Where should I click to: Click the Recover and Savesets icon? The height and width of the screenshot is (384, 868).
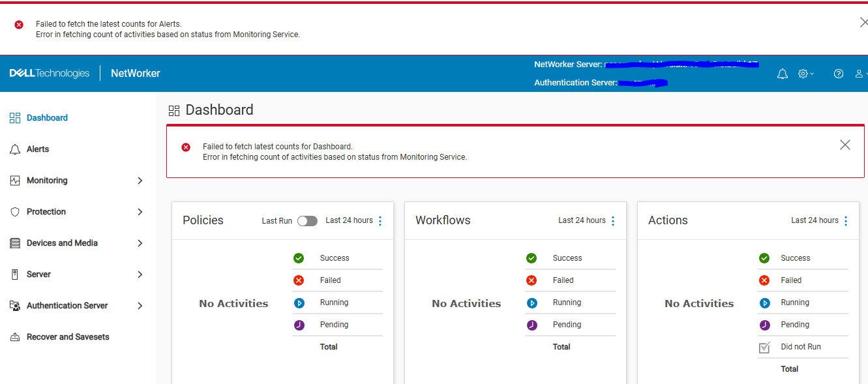[15, 337]
